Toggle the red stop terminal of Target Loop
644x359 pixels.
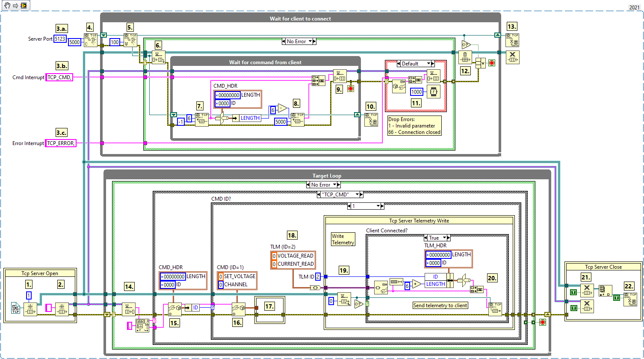[543, 322]
